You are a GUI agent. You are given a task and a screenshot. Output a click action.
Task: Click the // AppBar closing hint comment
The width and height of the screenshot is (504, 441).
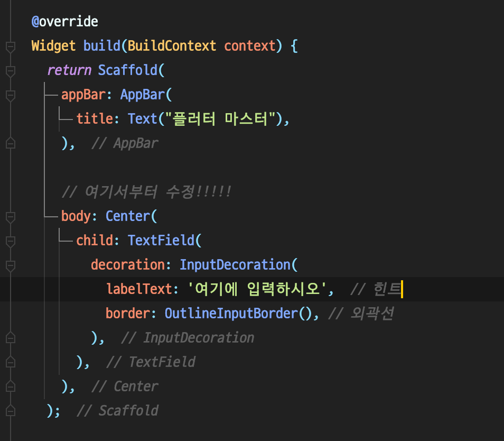pos(125,143)
